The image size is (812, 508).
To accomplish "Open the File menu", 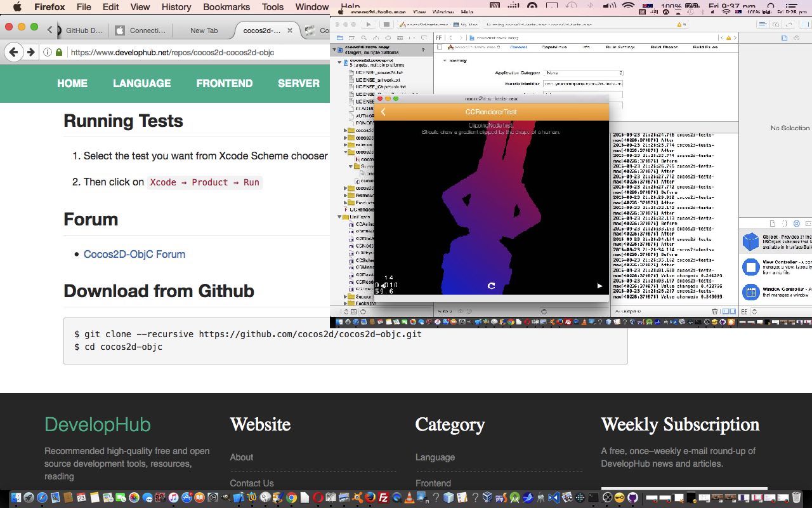I will pos(84,7).
